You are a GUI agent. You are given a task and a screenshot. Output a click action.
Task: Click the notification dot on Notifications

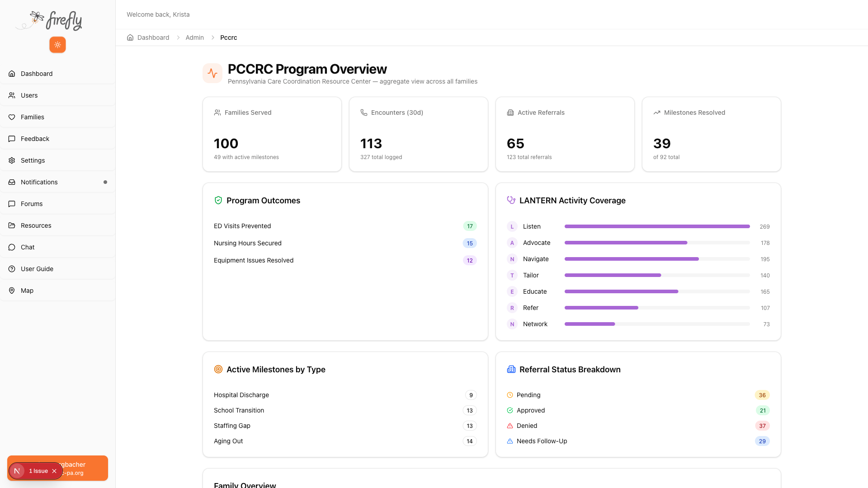point(105,182)
